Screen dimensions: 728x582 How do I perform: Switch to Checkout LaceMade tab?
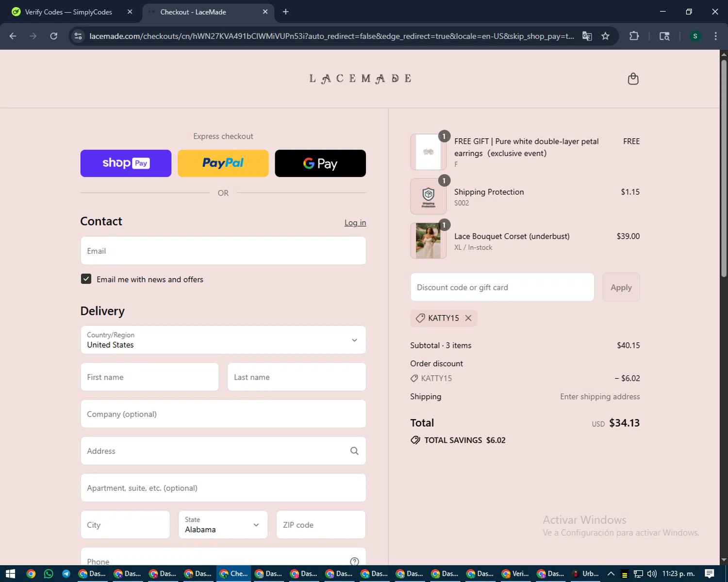209,12
